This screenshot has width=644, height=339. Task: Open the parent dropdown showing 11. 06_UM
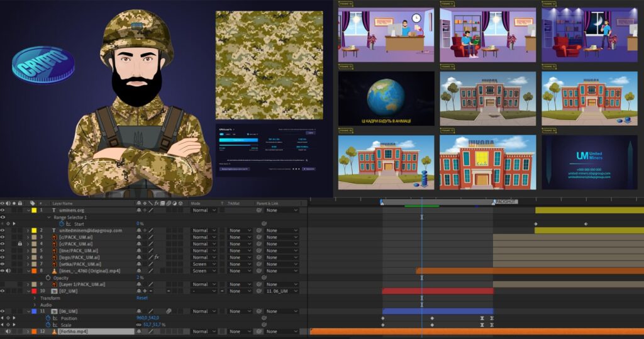(282, 291)
